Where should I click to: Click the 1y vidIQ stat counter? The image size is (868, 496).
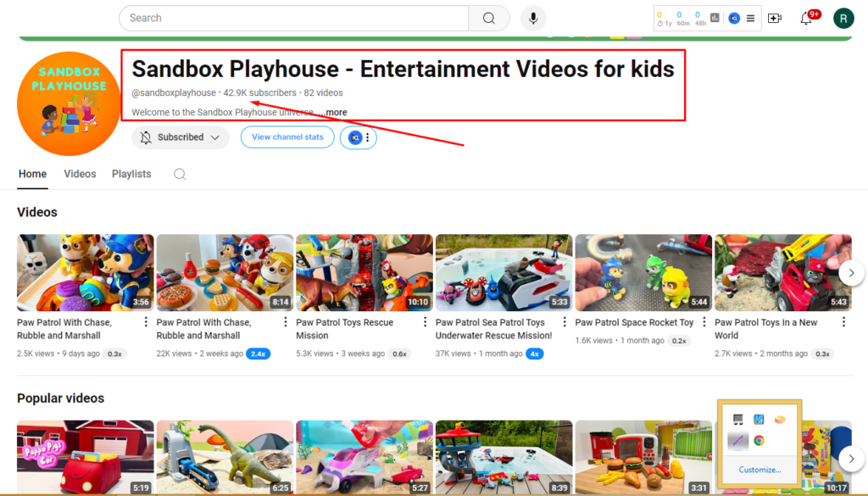(664, 19)
